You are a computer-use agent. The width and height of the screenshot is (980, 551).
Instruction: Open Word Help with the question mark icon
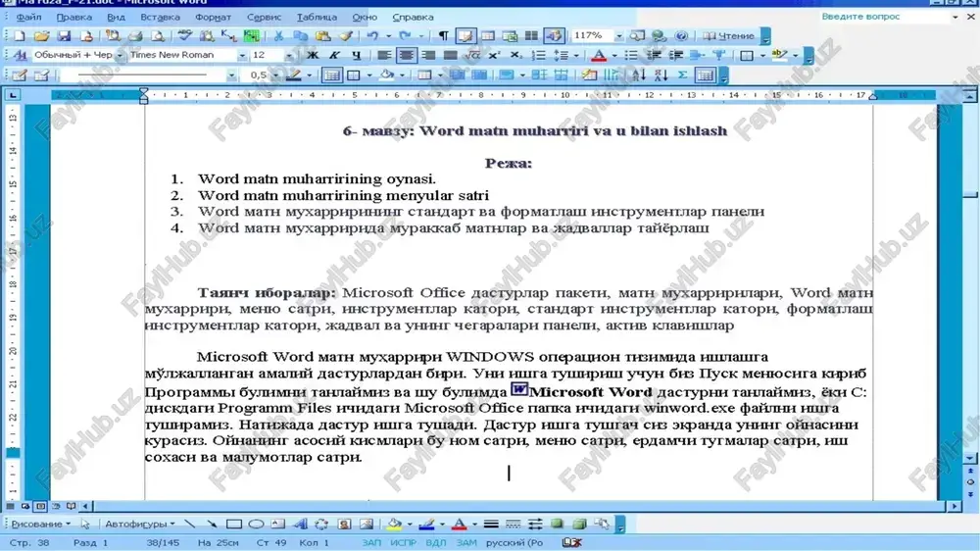click(x=681, y=36)
